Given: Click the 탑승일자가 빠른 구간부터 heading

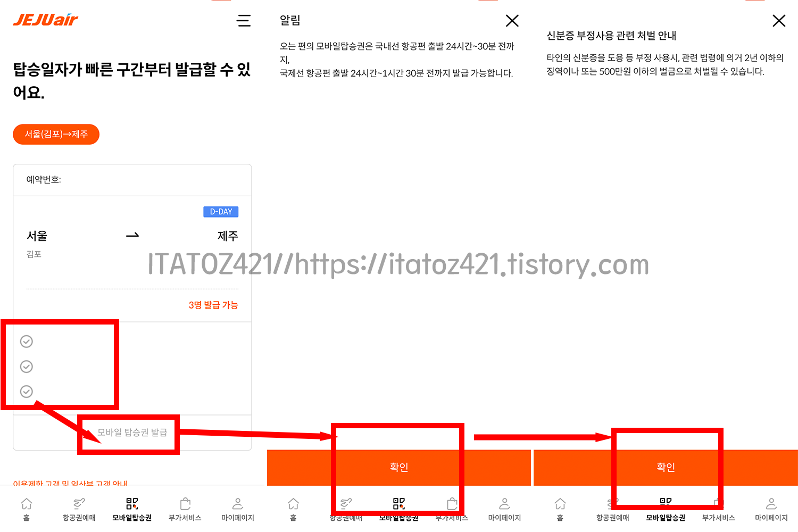Looking at the screenshot, I should [x=132, y=80].
